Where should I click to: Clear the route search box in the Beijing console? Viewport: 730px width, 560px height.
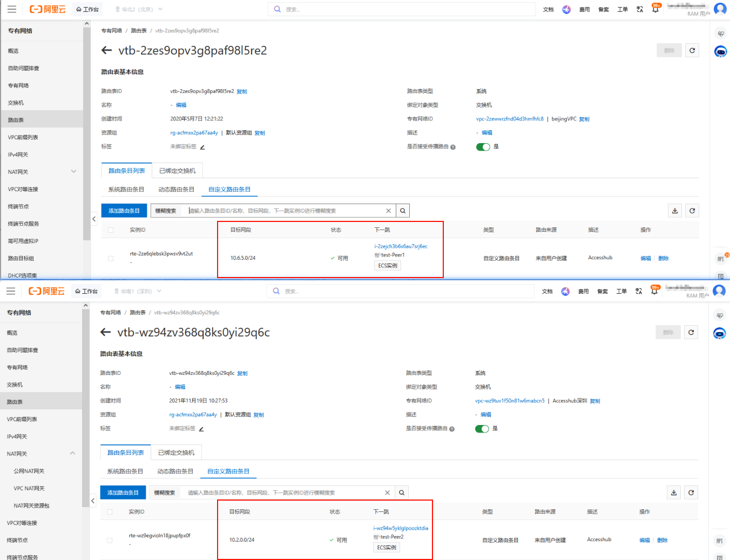pos(388,211)
